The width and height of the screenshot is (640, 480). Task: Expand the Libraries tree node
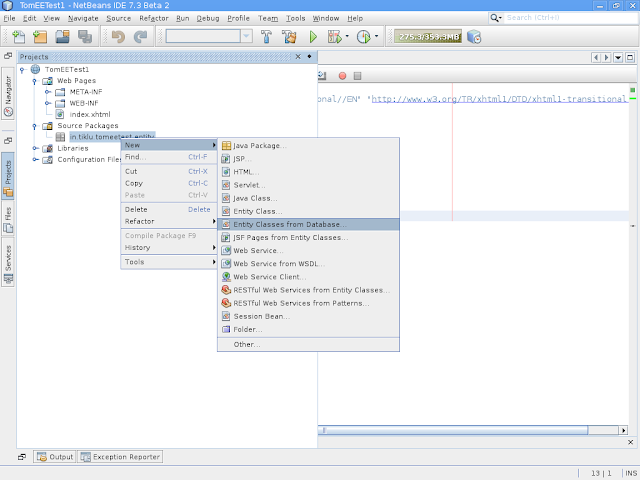pyautogui.click(x=36, y=148)
